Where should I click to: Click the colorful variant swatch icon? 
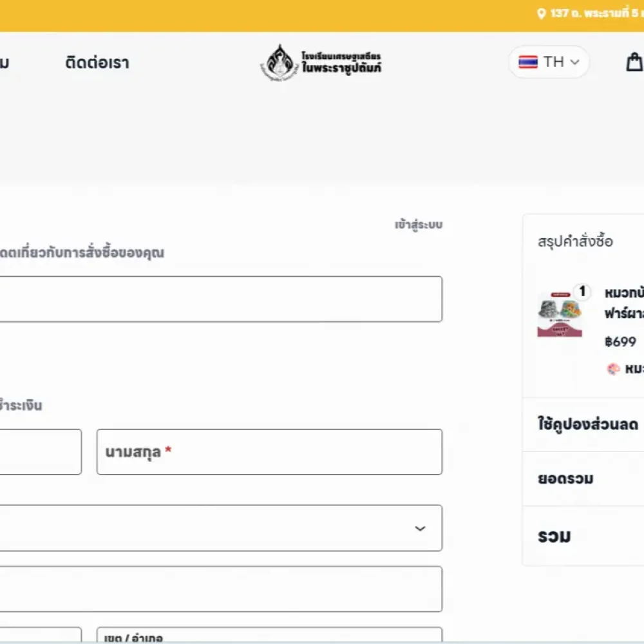pyautogui.click(x=613, y=369)
